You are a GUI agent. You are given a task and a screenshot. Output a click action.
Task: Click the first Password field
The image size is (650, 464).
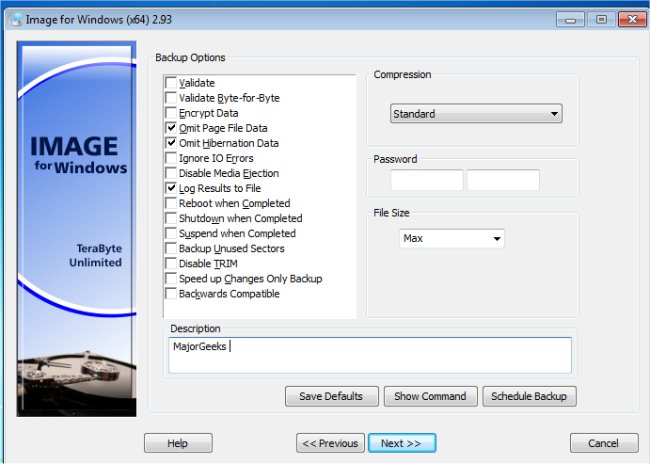pyautogui.click(x=427, y=180)
